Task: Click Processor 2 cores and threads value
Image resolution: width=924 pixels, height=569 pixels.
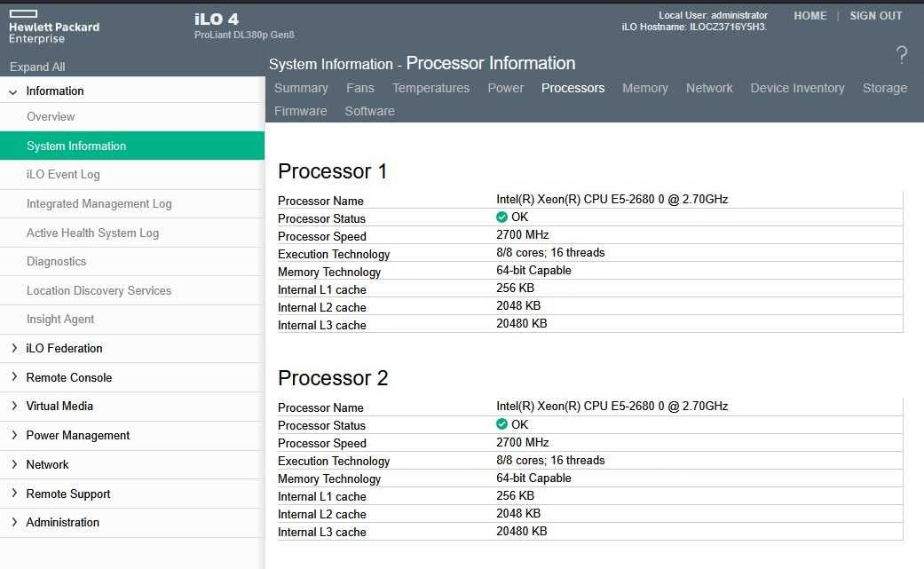Action: pos(550,460)
